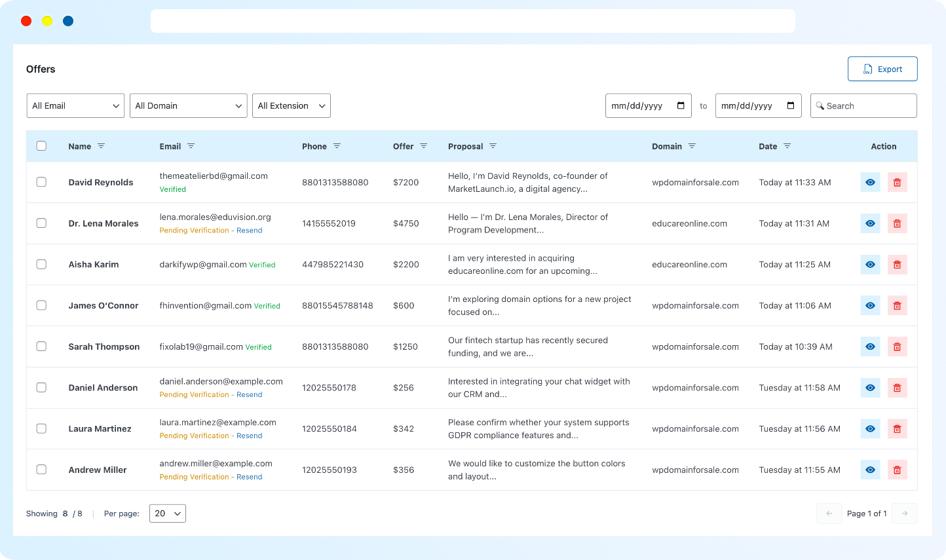Go to next page arrow

point(905,513)
